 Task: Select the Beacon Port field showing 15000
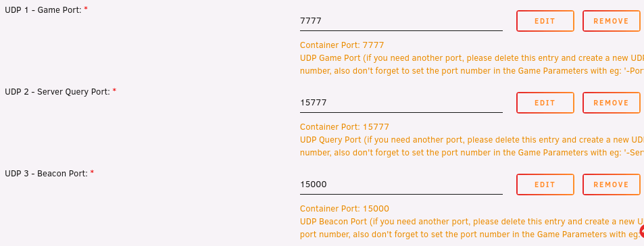tap(401, 184)
